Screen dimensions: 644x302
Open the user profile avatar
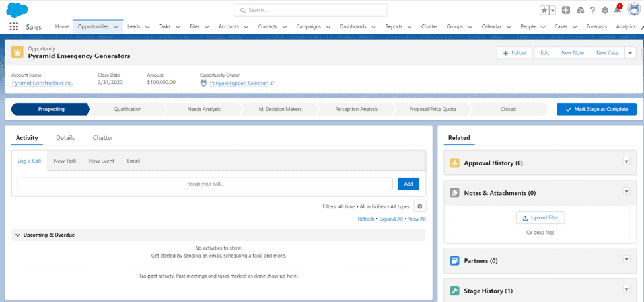634,9
